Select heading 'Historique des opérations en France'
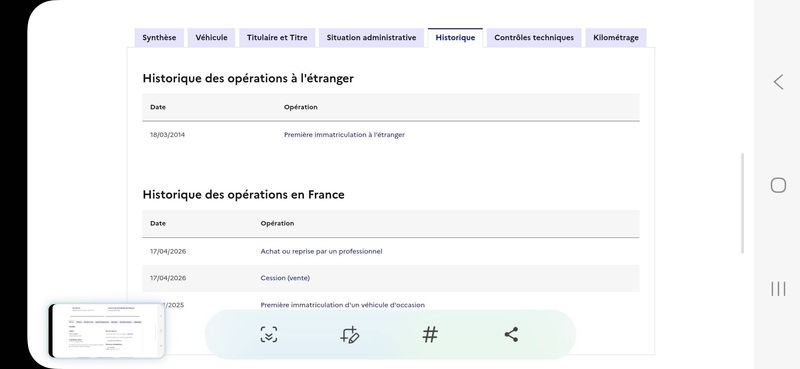The height and width of the screenshot is (369, 800). [243, 194]
